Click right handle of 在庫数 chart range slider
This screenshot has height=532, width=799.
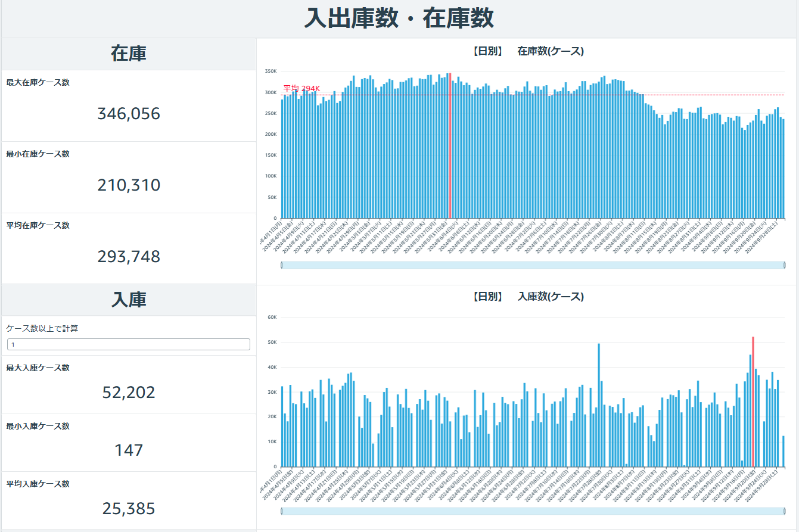coord(784,265)
